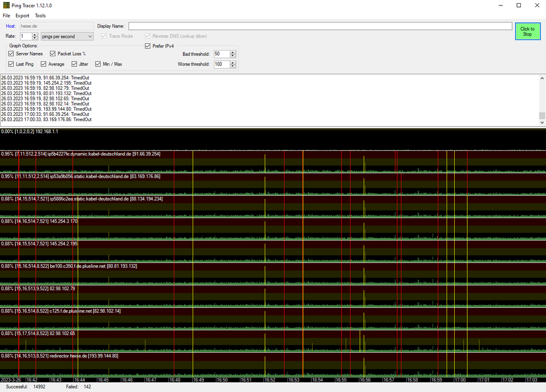Toggle the Server Names checkbox
This screenshot has height=392, width=546.
tap(11, 54)
